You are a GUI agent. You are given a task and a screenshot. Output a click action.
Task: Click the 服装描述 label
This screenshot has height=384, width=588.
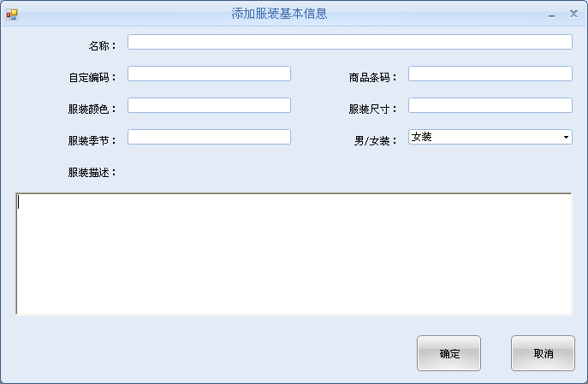pyautogui.click(x=92, y=173)
